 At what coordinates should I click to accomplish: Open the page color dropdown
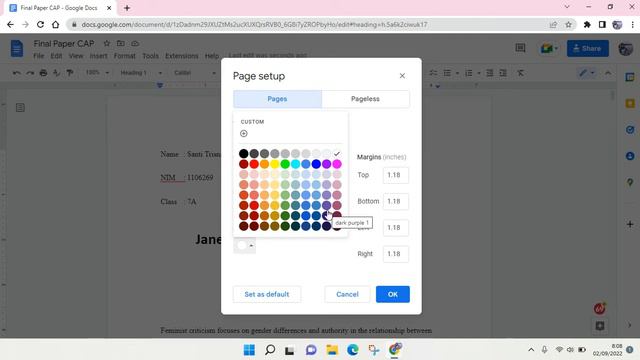(x=245, y=245)
